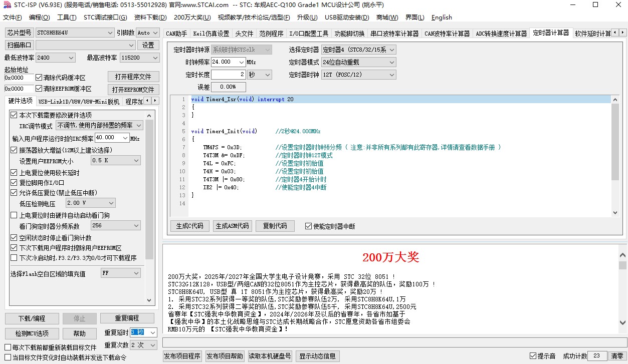628x364 pixels.
Task: Toggle 使能定时器中断 checkbox
Action: 308,226
